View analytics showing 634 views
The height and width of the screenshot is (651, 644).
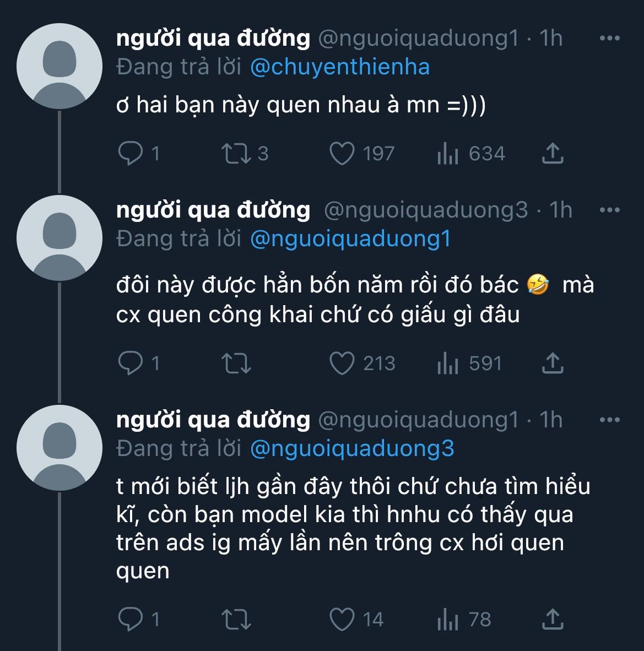[x=448, y=153]
